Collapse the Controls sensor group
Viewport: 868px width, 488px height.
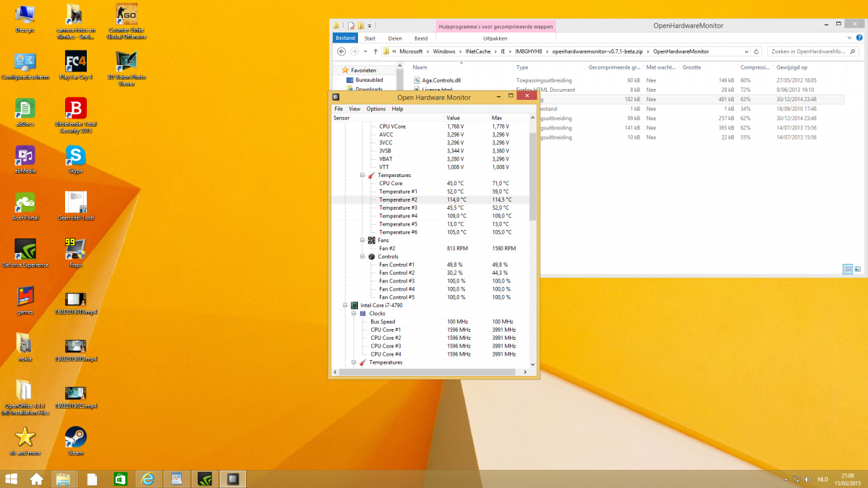[362, 257]
